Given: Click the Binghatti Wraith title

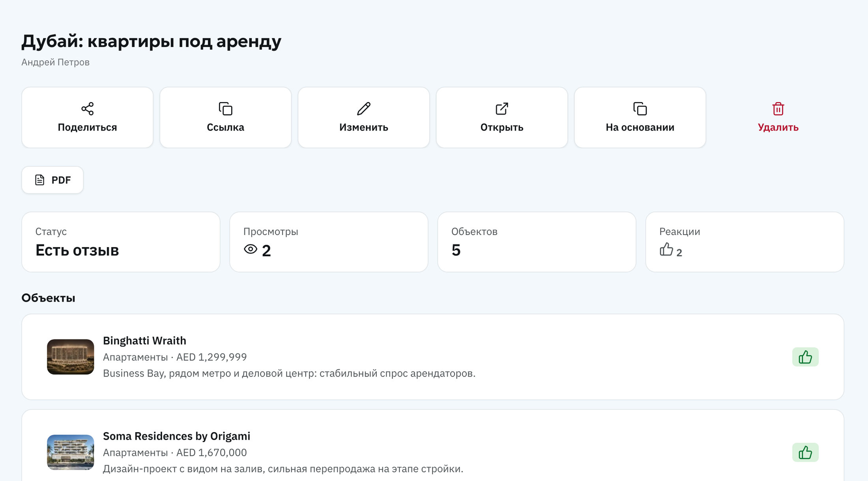Looking at the screenshot, I should pos(144,341).
